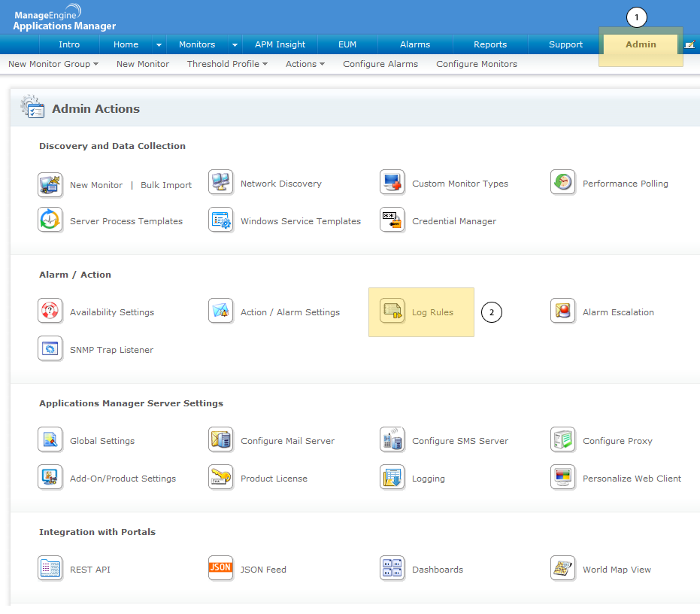Open the Network Discovery icon
Screen dimensions: 700x614
(x=220, y=183)
